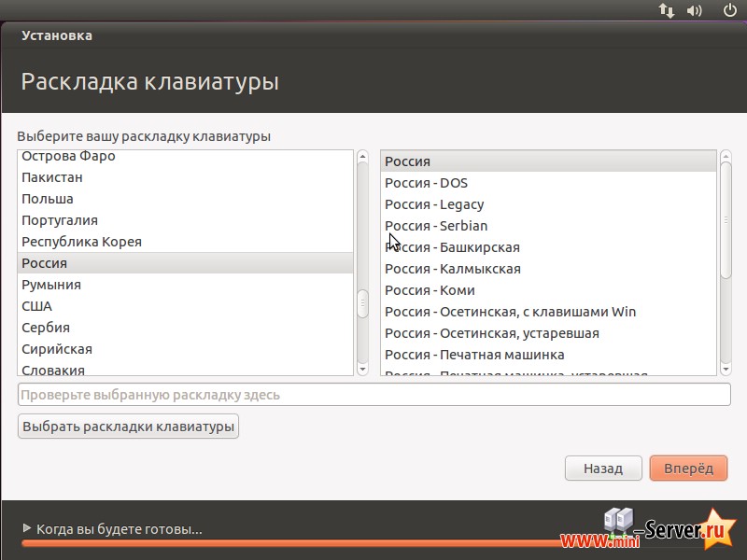
Task: Choose Россия - Осетинская, устаревшая variant
Action: click(x=492, y=333)
